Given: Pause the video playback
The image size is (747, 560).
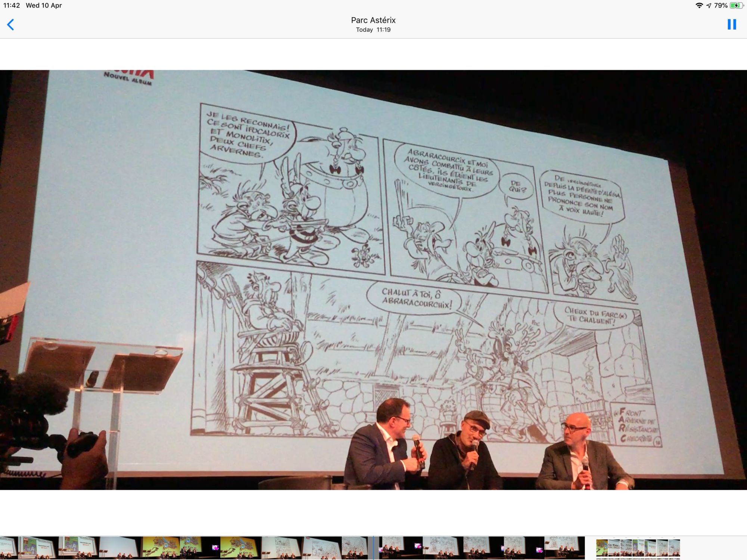Looking at the screenshot, I should pyautogui.click(x=732, y=25).
